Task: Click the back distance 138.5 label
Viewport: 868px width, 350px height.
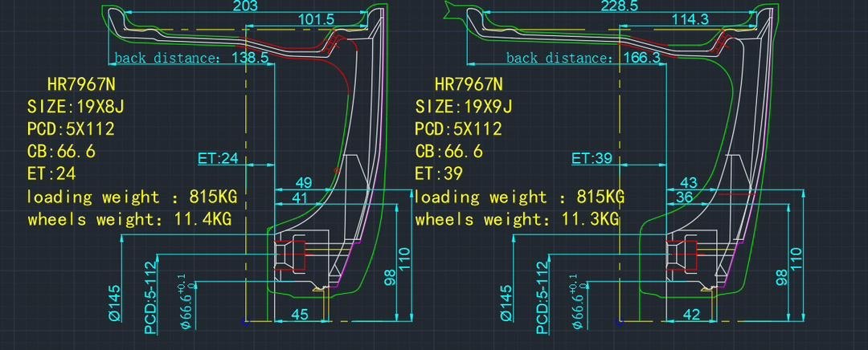Action: click(191, 58)
